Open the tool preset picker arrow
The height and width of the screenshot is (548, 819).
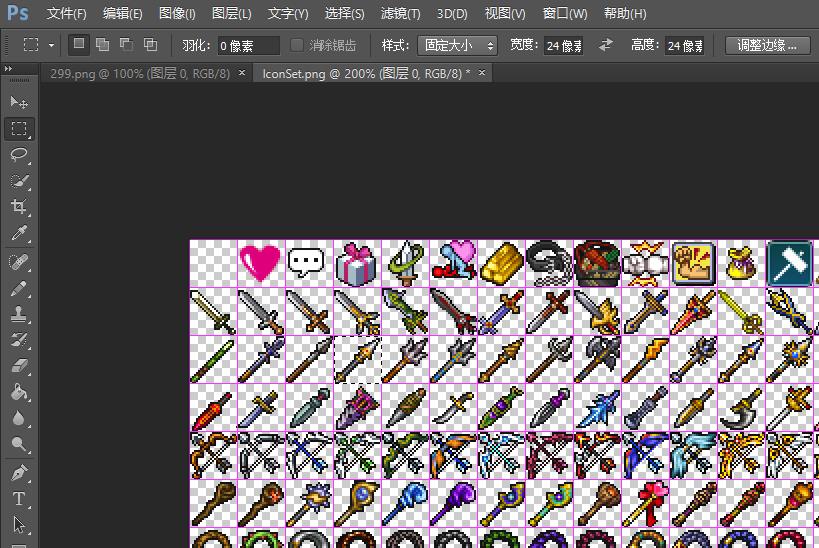(51, 45)
